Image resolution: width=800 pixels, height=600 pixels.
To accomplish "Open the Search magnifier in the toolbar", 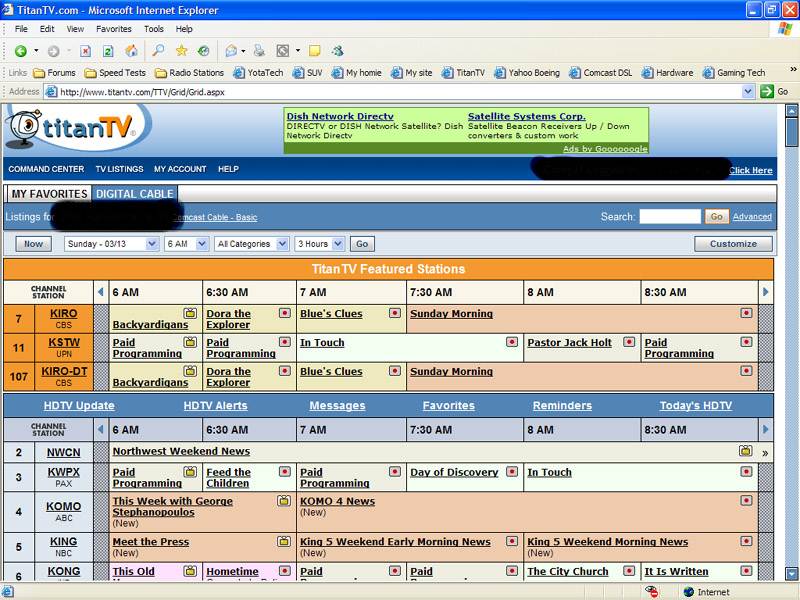I will tap(158, 50).
